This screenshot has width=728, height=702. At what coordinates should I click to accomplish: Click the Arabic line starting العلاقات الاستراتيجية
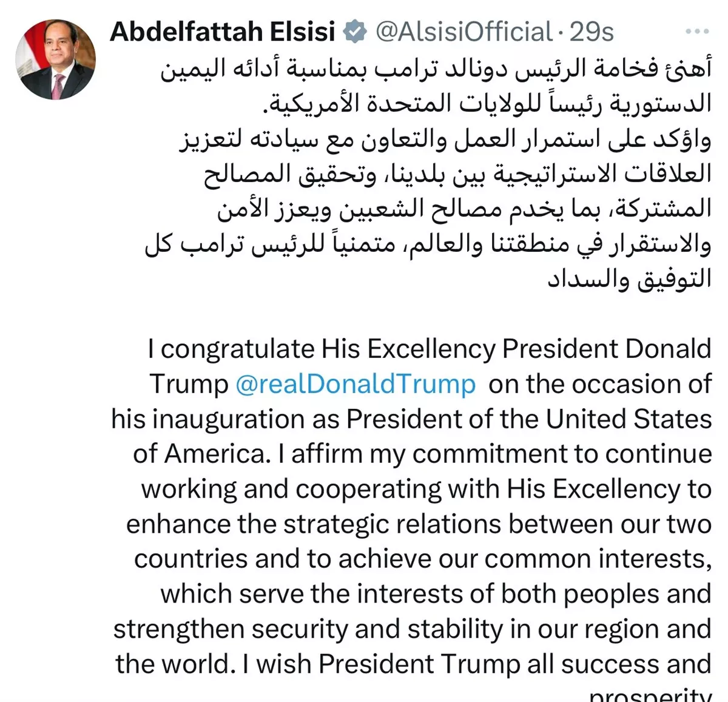[457, 175]
